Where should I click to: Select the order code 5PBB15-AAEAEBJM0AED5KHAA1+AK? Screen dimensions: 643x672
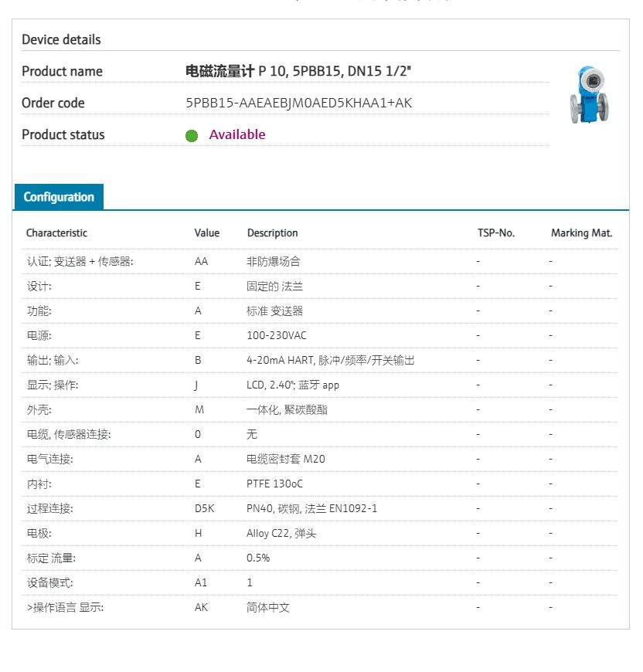(298, 103)
